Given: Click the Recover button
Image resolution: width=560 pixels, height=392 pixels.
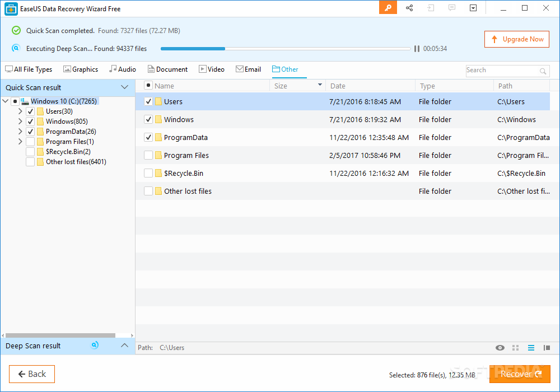Looking at the screenshot, I should [x=520, y=374].
